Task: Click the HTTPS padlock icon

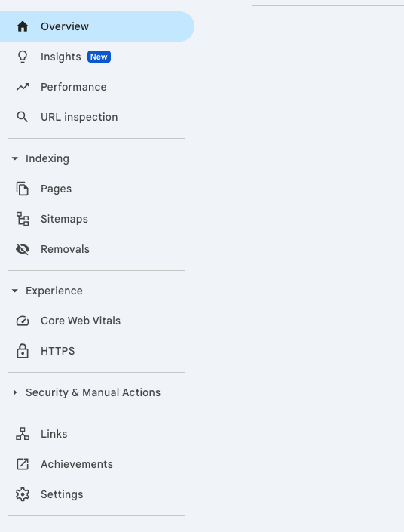Action: point(23,351)
